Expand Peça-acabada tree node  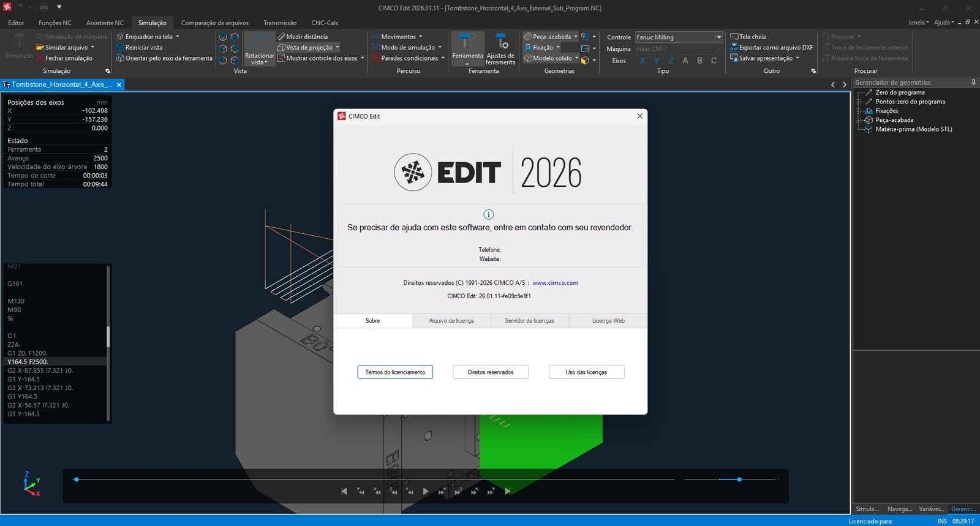point(859,120)
